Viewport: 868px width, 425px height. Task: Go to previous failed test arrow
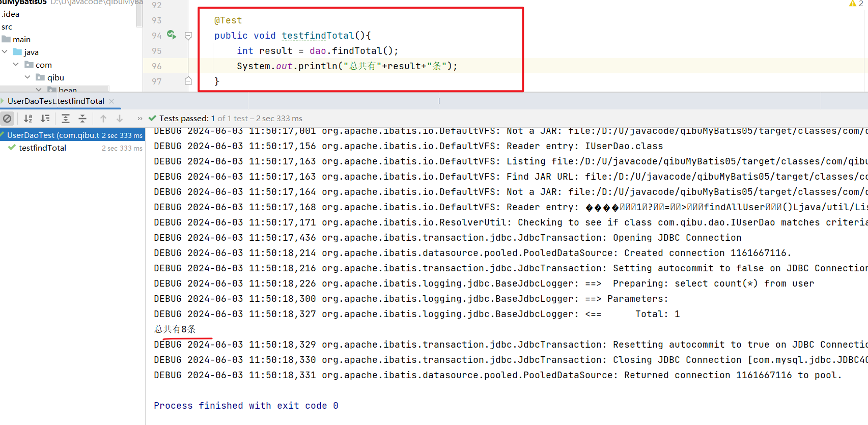pyautogui.click(x=103, y=119)
